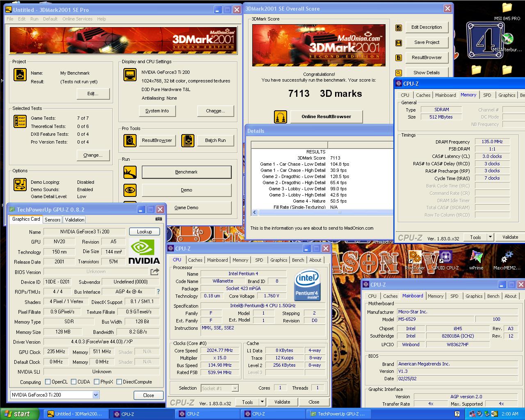Click Device ID field in GPU-Z
Image resolution: width=525 pixels, height=420 pixels.
click(57, 282)
